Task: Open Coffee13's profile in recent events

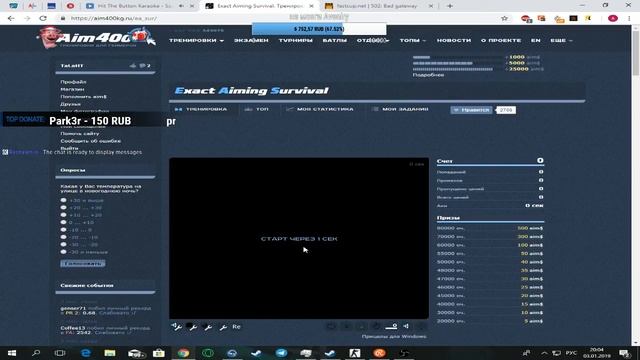Action: [73, 328]
